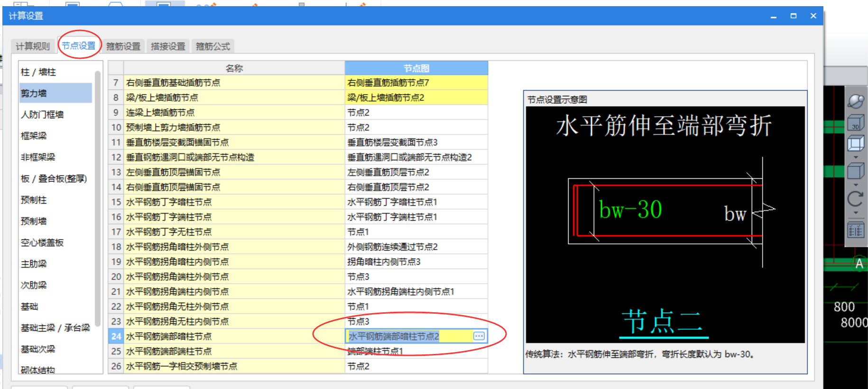Select row 20 水平钢筋拐角端柱外侧节点
The width and height of the screenshot is (868, 389).
pyautogui.click(x=234, y=277)
